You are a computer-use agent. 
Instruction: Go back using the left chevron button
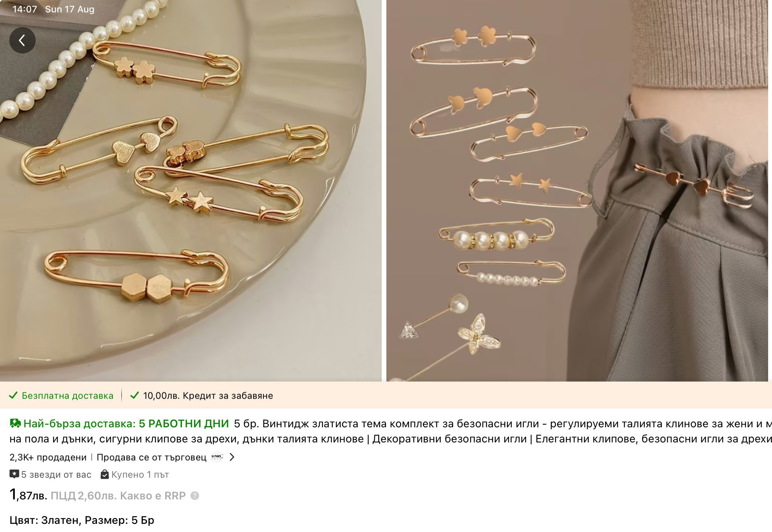click(23, 40)
